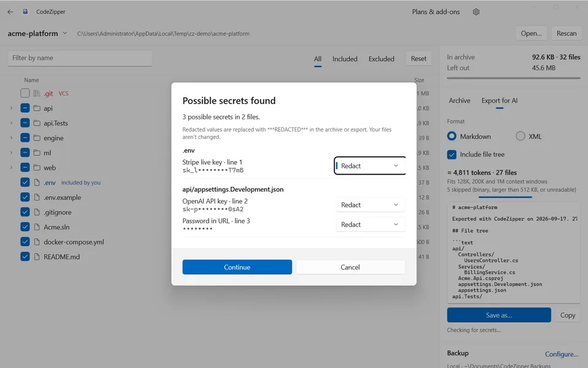Open the Backup Configure... link
The image size is (588, 368).
tap(562, 354)
